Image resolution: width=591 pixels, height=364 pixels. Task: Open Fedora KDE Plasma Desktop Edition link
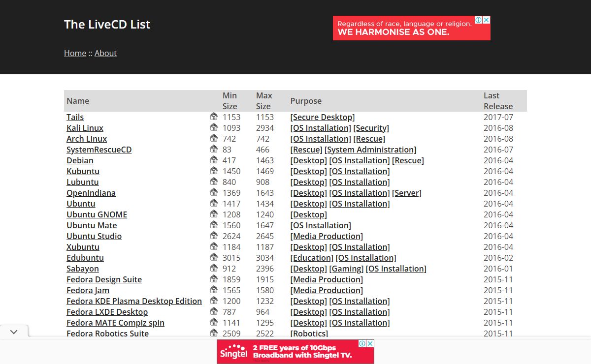click(134, 301)
